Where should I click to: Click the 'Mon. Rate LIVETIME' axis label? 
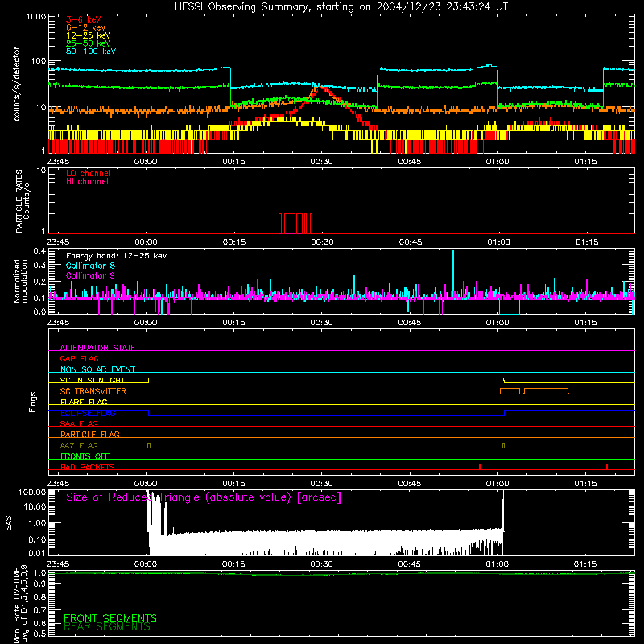pyautogui.click(x=16, y=605)
